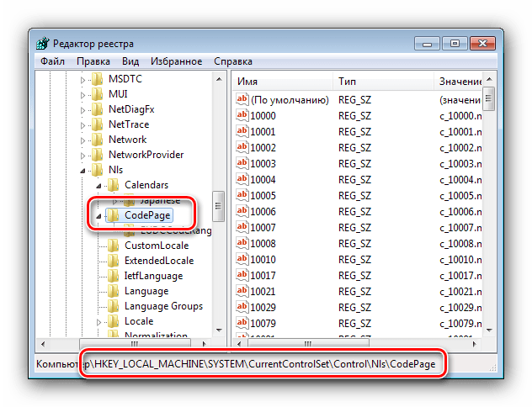Expand the Locale key

tap(98, 322)
